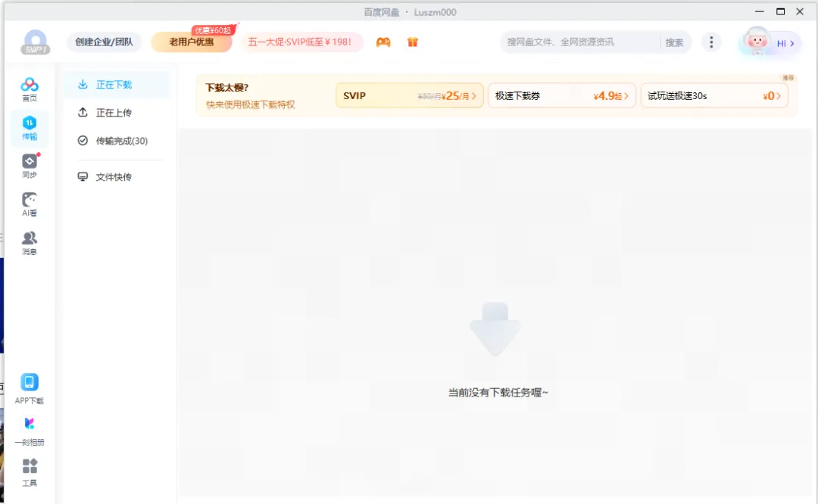Click the 下载太慢? heading text

pos(226,88)
